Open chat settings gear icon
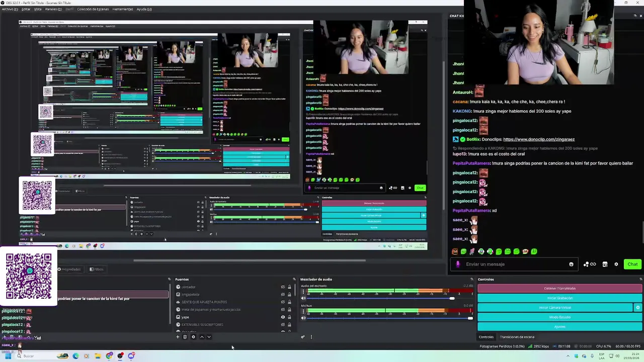The width and height of the screenshot is (644, 362). pos(616,264)
